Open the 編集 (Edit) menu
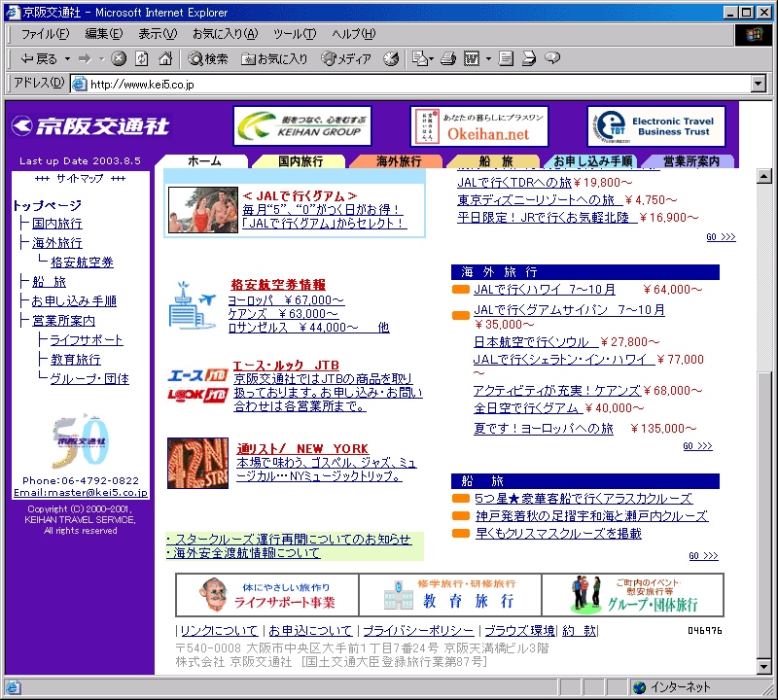The width and height of the screenshot is (778, 700). click(104, 34)
